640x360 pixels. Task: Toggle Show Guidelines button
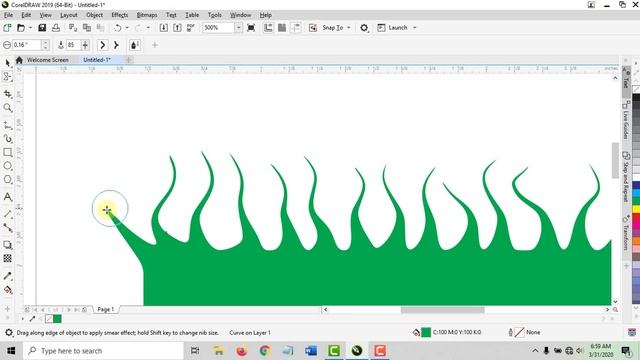[x=296, y=28]
